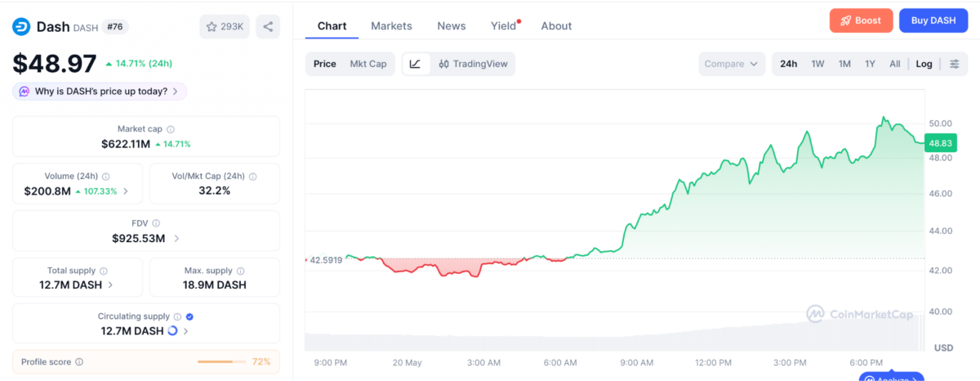Click the 20 May date axis label
Screen dimensions: 980x381
tap(408, 362)
